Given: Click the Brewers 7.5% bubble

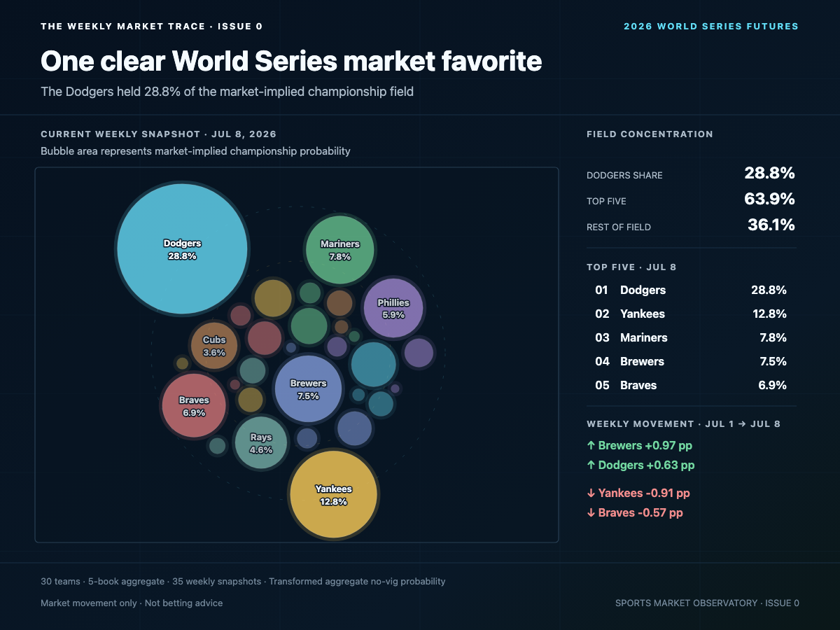Looking at the screenshot, I should coord(308,389).
